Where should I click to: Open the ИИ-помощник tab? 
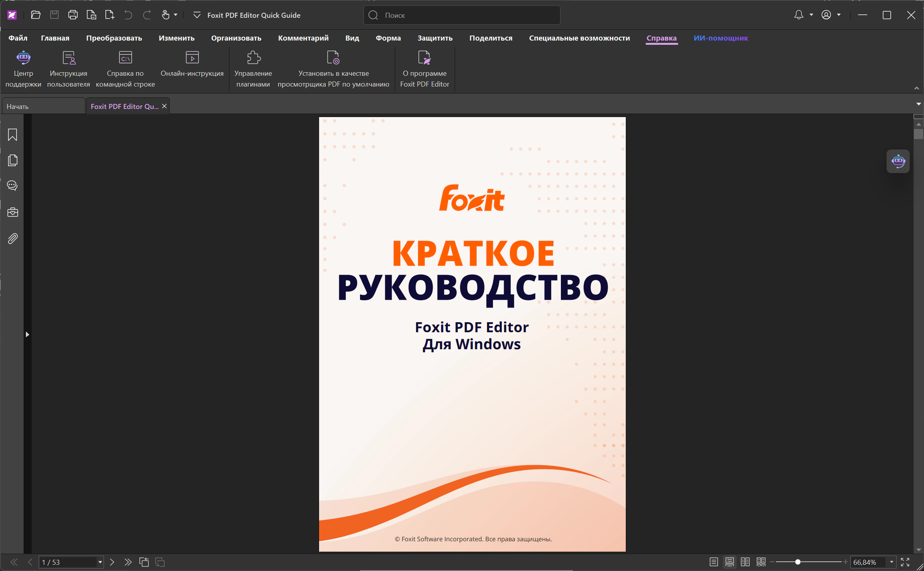[721, 38]
